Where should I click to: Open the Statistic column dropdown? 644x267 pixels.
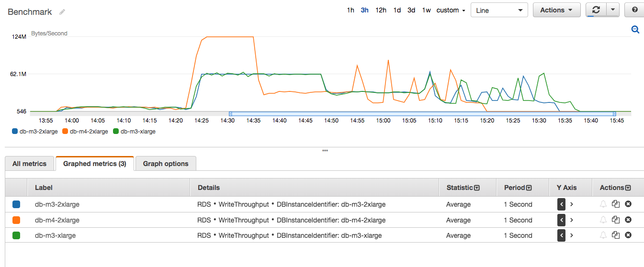[476, 188]
